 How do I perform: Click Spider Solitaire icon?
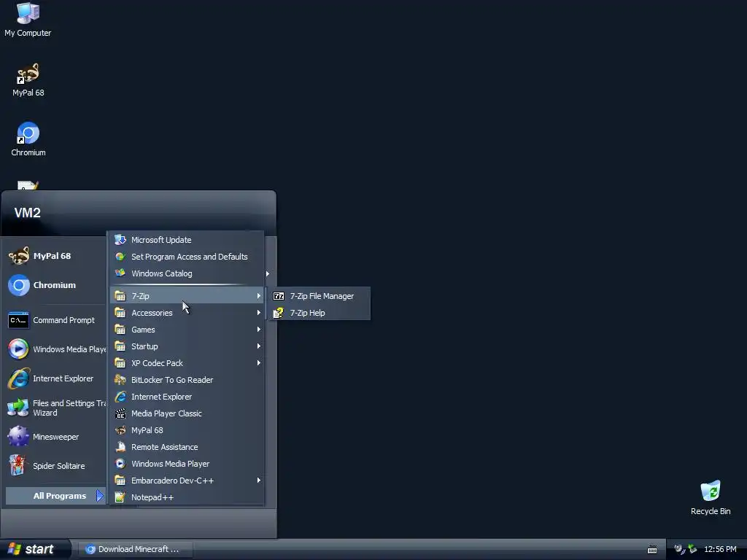[18, 466]
